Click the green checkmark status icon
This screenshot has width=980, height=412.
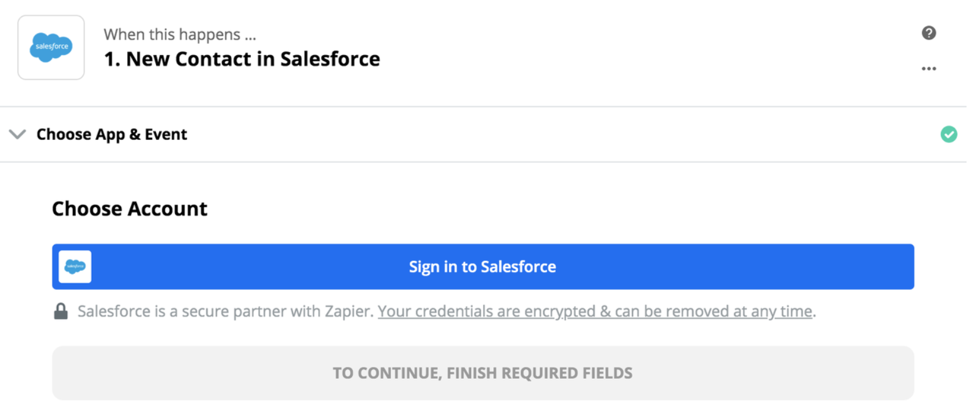pyautogui.click(x=948, y=134)
